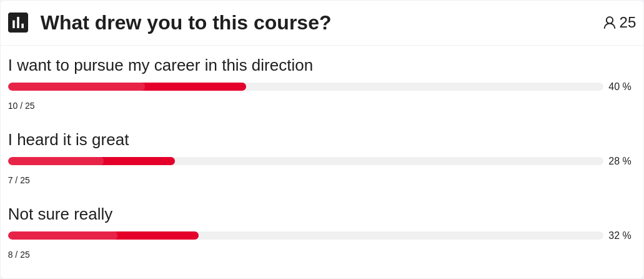Click gray unfilled track of 'Not sure really' bar
This screenshot has height=279, width=644.
coord(400,236)
